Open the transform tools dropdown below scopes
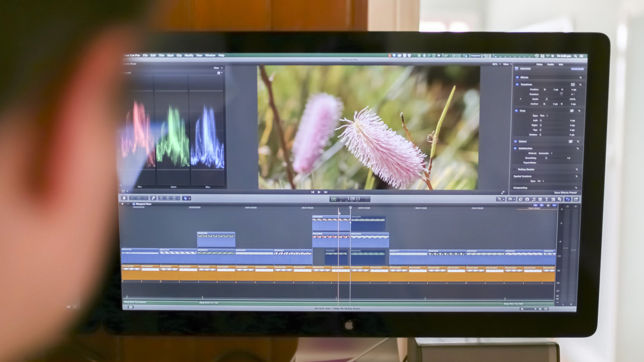This screenshot has height=362, width=644. click(x=125, y=191)
